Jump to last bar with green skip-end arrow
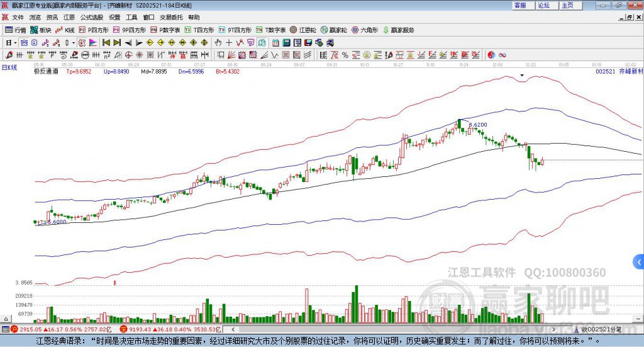Viewport: 644px width, 347px height. (117, 43)
